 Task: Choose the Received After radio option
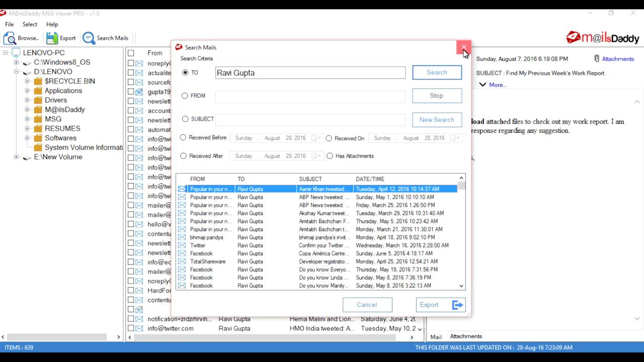183,156
